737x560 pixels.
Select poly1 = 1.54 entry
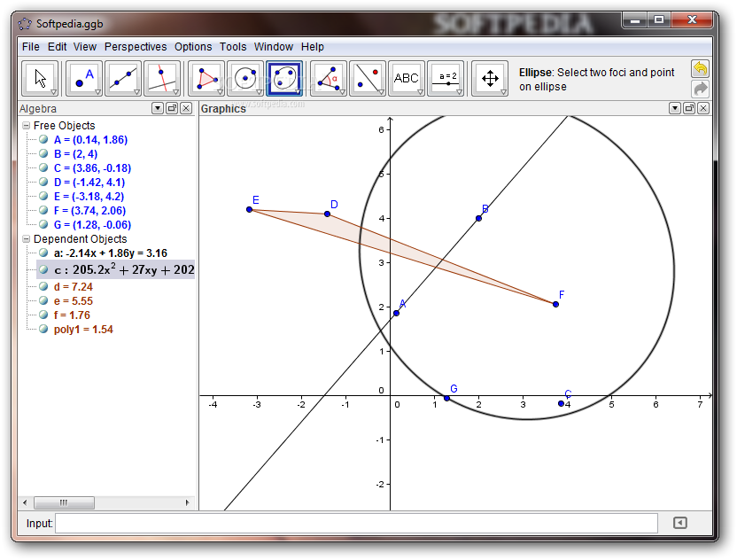point(83,329)
